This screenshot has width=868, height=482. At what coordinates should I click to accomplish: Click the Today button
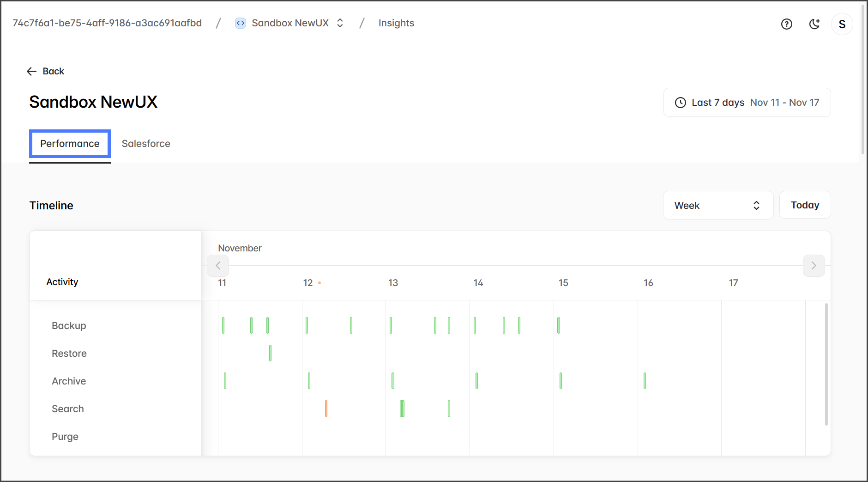(x=804, y=205)
